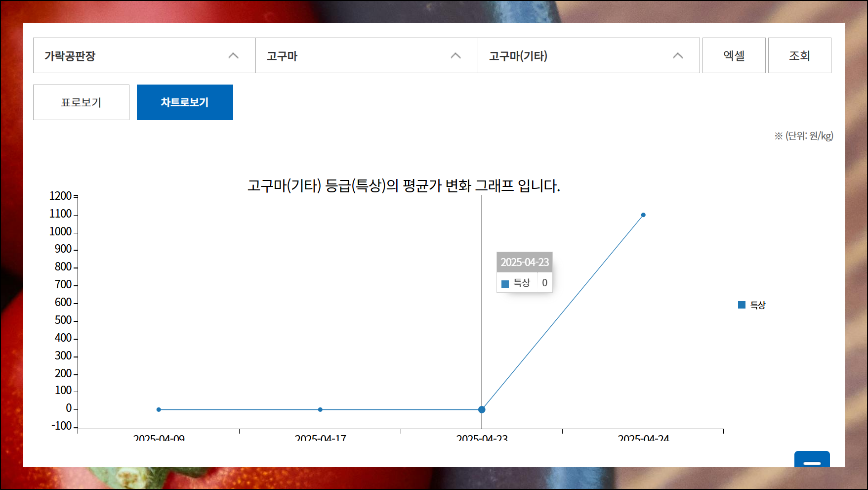Click the chart title about 등급(특상) 평균가
868x490 pixels.
tap(404, 186)
